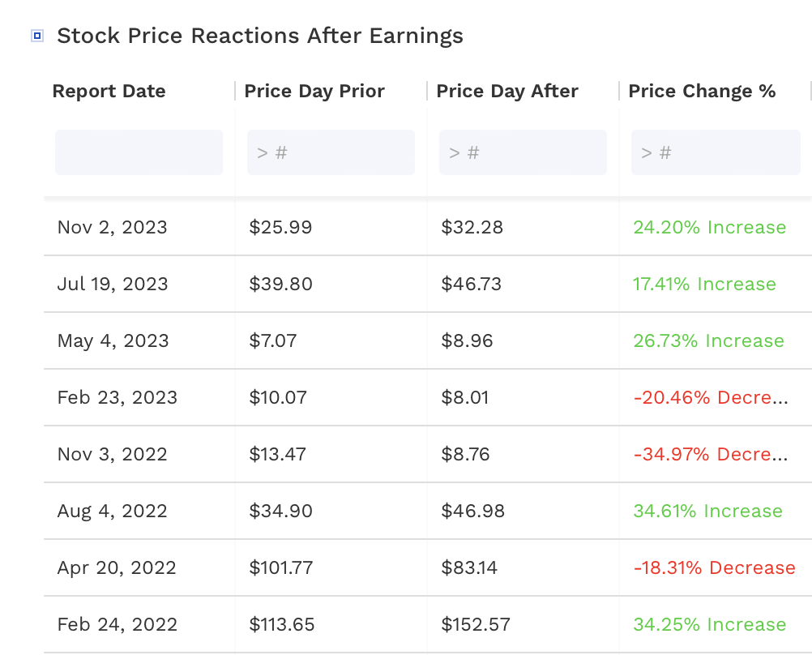Sort table by the Report Date column header
The image size is (812, 655).
[109, 91]
